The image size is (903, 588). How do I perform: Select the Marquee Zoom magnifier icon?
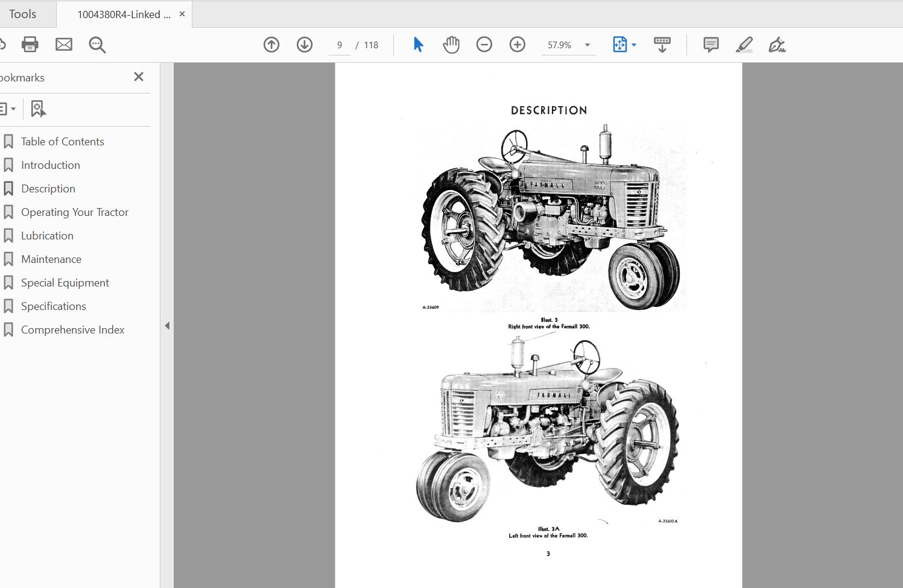coord(97,44)
